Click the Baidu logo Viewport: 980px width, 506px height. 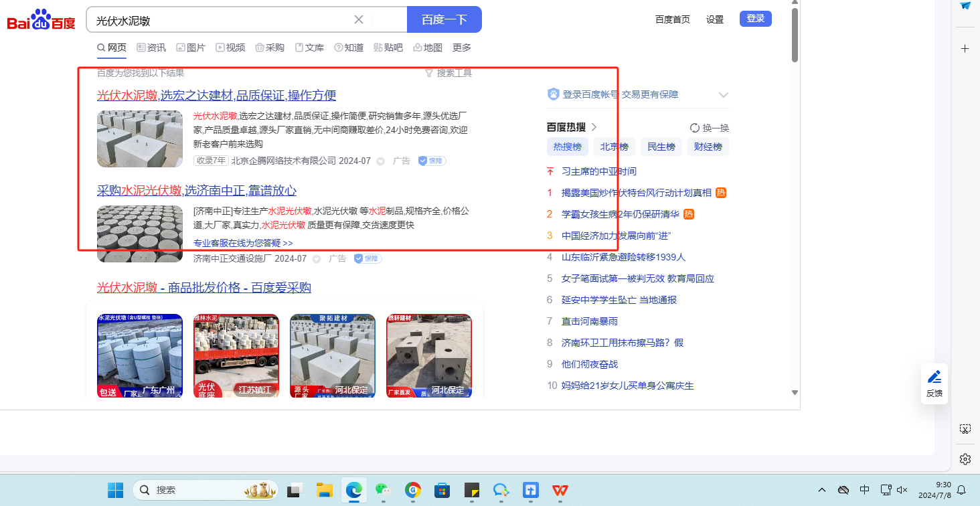pos(41,20)
